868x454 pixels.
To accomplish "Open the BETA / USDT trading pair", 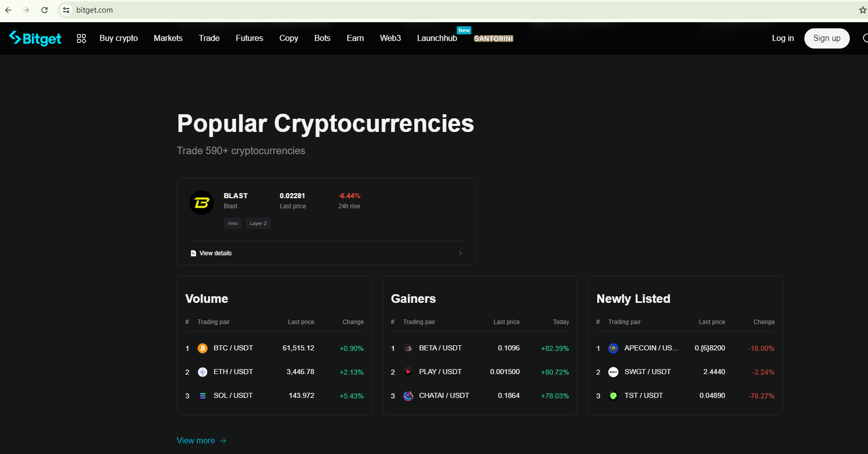I will point(441,348).
